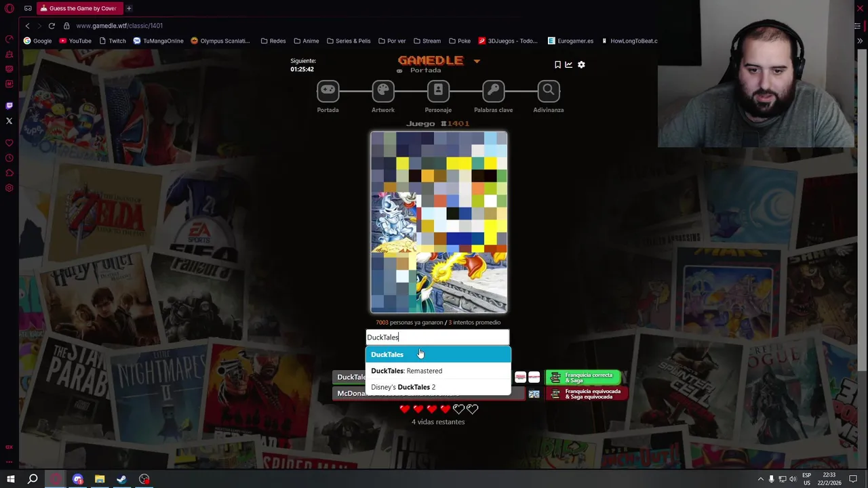Screen dimensions: 868x488
Task: Expand the Series & Pelis bookmark folder
Action: (x=349, y=41)
